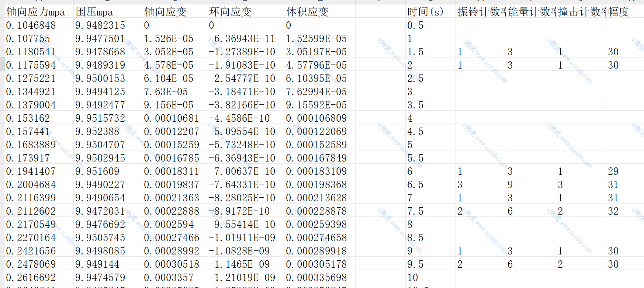Click the amplitude cell showing 29
The image size is (644, 288).
pyautogui.click(x=625, y=171)
